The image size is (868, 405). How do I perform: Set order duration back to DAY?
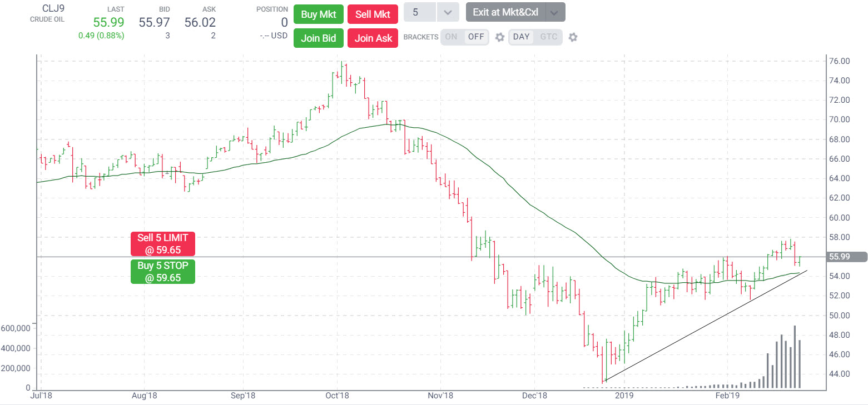coord(521,37)
